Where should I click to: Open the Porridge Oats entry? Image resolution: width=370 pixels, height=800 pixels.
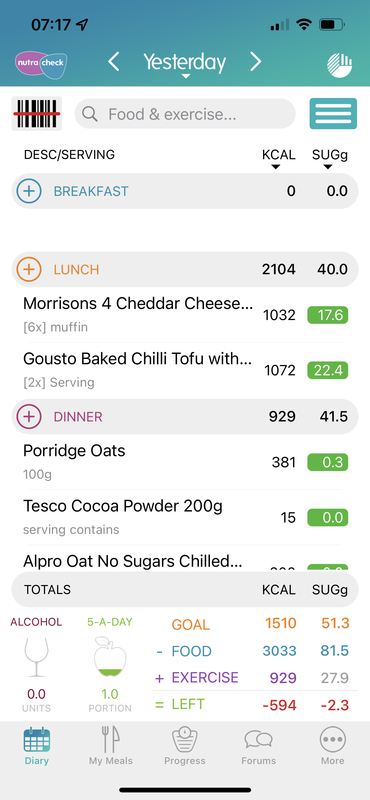click(x=185, y=462)
